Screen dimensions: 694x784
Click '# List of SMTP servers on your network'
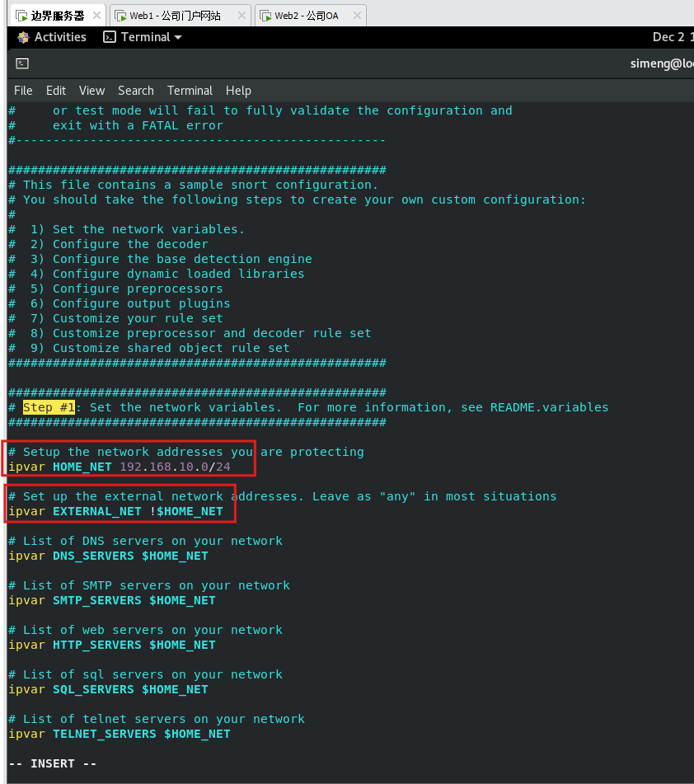click(149, 585)
